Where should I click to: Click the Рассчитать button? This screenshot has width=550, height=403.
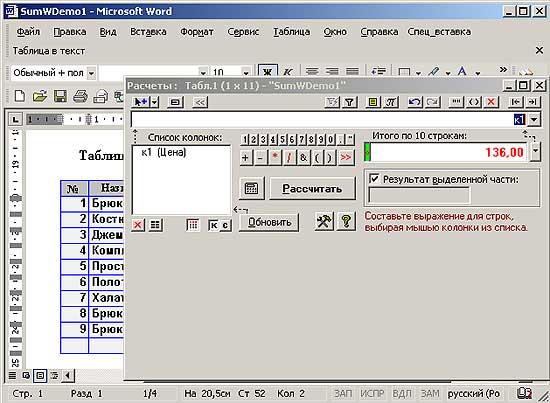click(312, 188)
